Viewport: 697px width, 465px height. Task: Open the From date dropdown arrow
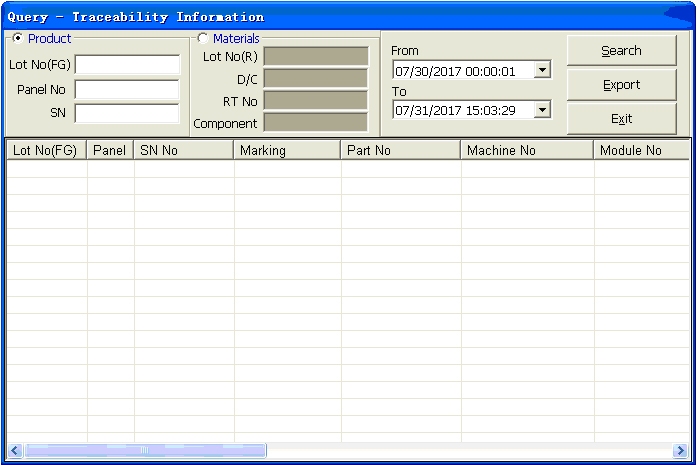point(542,70)
